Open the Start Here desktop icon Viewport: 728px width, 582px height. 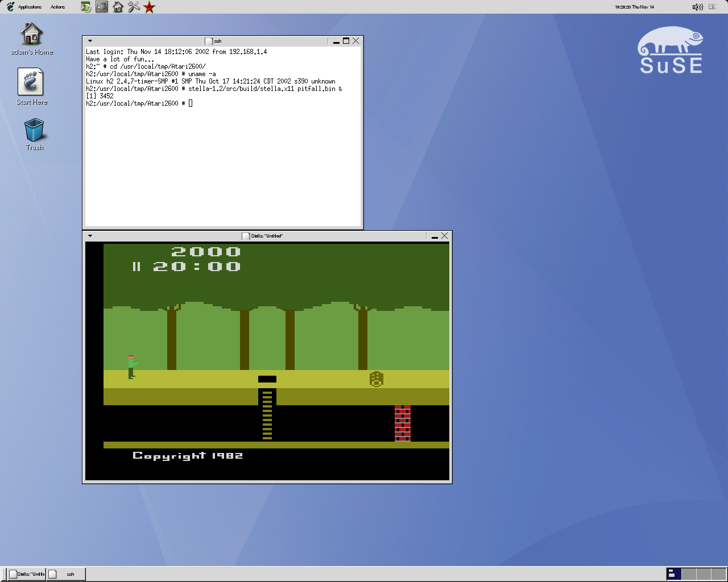32,86
